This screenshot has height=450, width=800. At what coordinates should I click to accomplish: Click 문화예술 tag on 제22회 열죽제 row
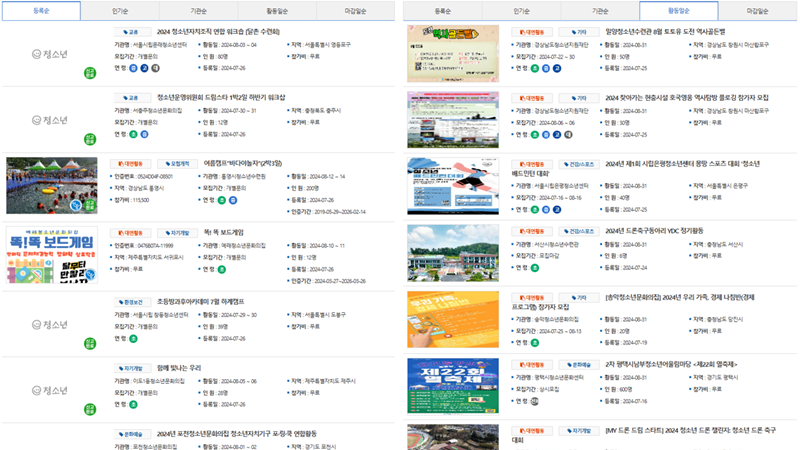[x=579, y=365]
